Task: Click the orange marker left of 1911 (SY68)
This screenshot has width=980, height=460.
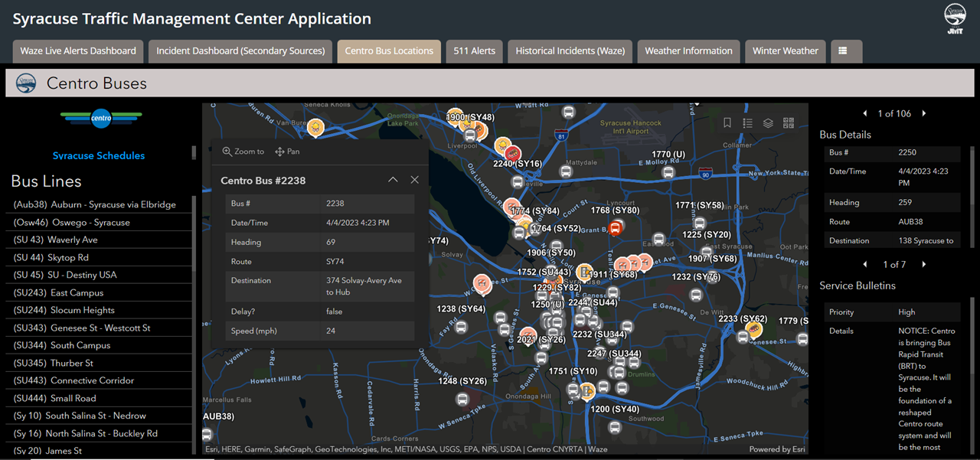Action: (x=585, y=272)
